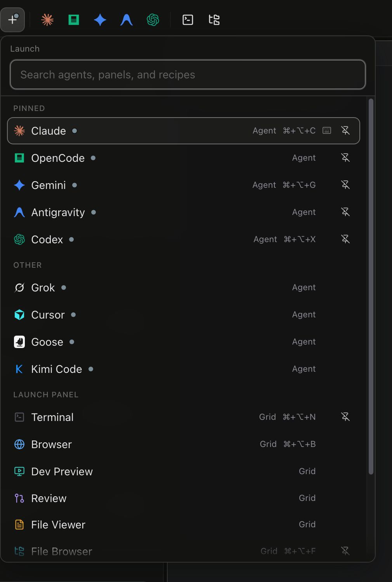392x582 pixels.
Task: Launch the Browser panel
Action: tap(184, 444)
